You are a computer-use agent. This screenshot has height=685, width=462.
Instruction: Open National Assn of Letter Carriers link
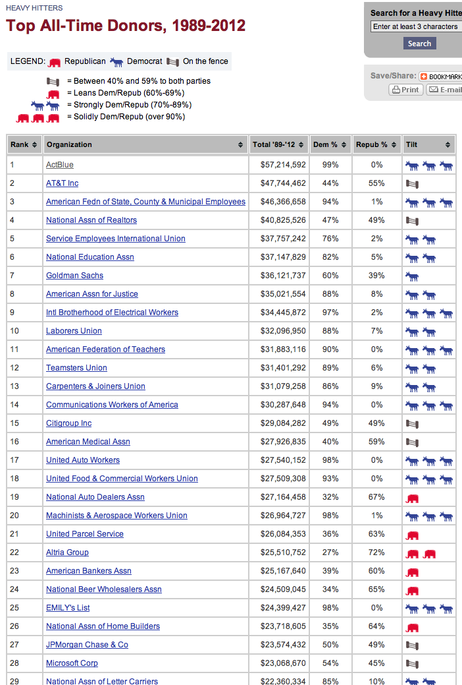(102, 681)
